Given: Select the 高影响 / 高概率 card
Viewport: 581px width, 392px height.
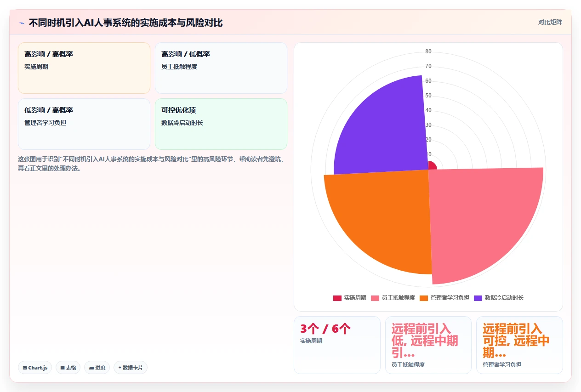Looking at the screenshot, I should [x=84, y=68].
